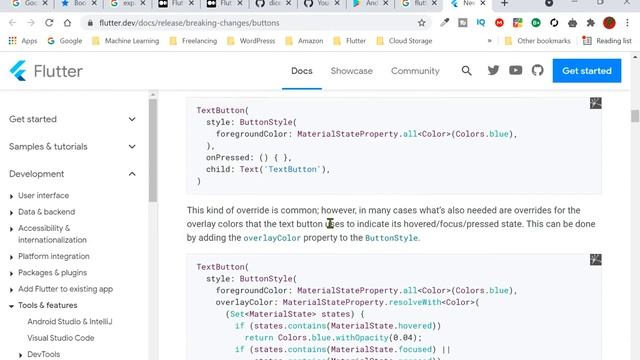Click the new tab plus button
This screenshot has width=640, height=360.
point(504,4)
